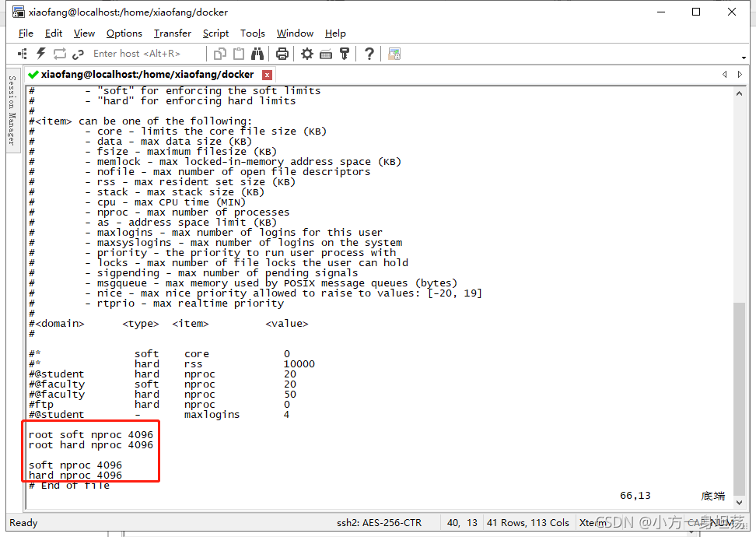
Task: Open the View menu
Action: point(84,33)
